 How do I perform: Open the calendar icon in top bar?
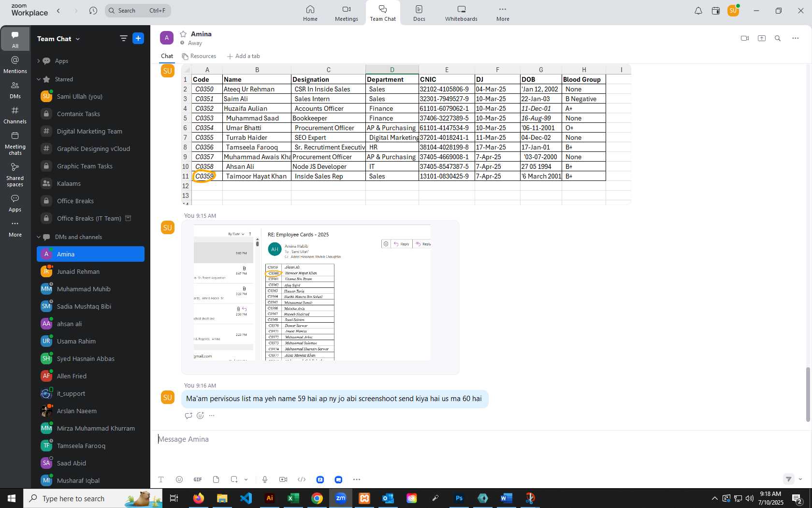pyautogui.click(x=716, y=11)
